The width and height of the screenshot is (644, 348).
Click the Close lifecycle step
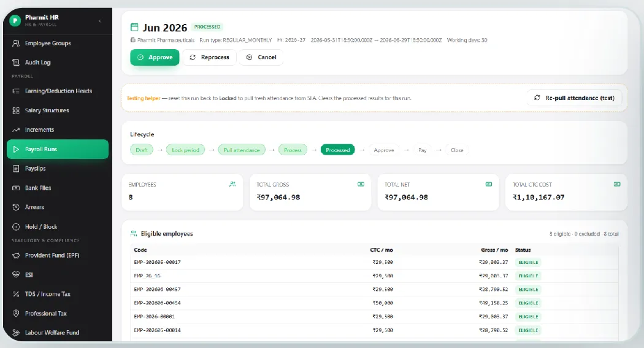pyautogui.click(x=457, y=150)
